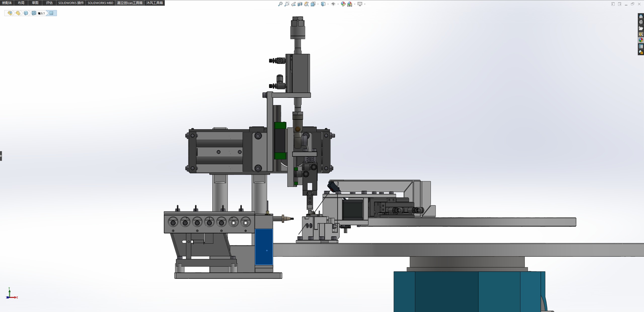Open SOLIDWORKS Resources home task pane
The width and height of the screenshot is (644, 312).
(641, 16)
